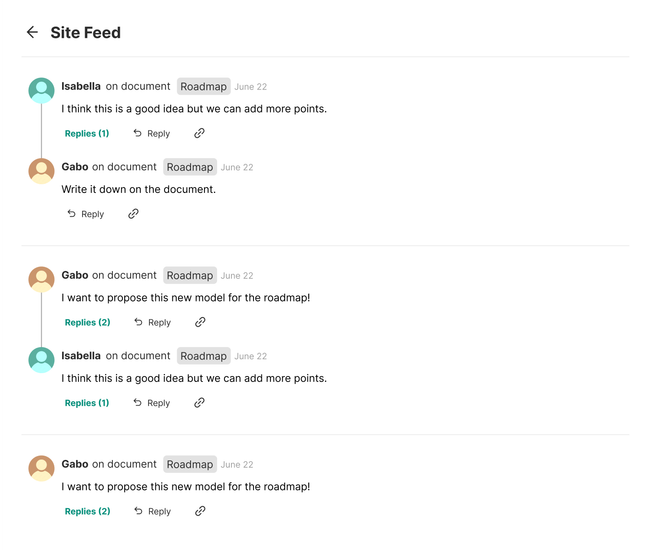This screenshot has width=650, height=550.
Task: Reply to Isabella's first comment
Action: coord(152,133)
